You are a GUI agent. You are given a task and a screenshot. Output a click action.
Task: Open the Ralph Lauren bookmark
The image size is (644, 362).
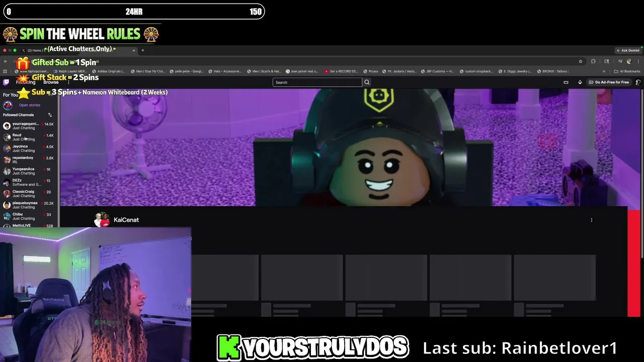(70, 71)
